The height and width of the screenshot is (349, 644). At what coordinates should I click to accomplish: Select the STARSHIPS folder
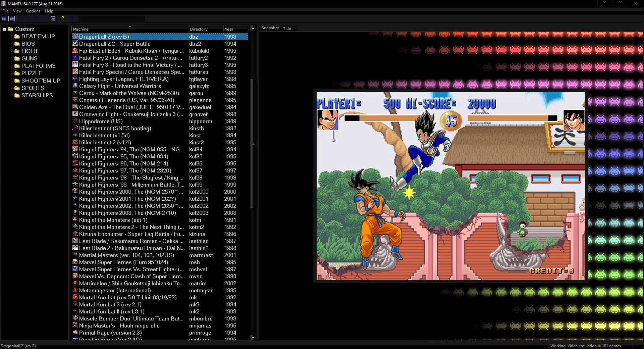[37, 96]
